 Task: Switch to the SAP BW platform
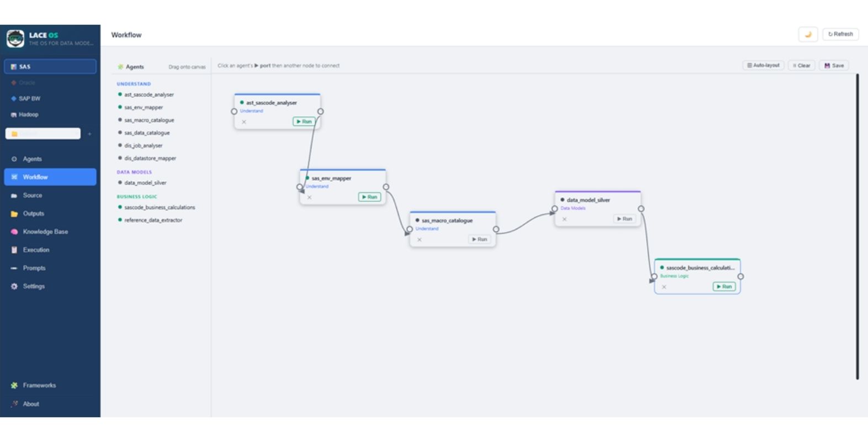click(29, 99)
